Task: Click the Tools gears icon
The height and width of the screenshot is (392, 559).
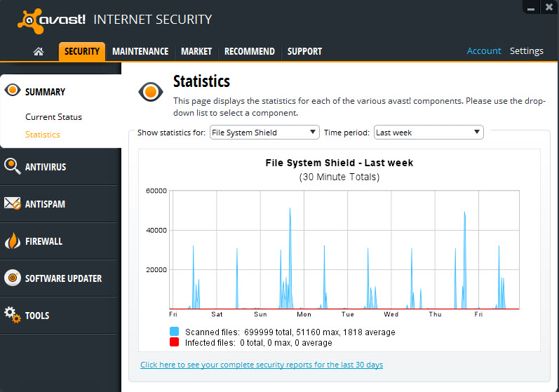Action: (13, 315)
